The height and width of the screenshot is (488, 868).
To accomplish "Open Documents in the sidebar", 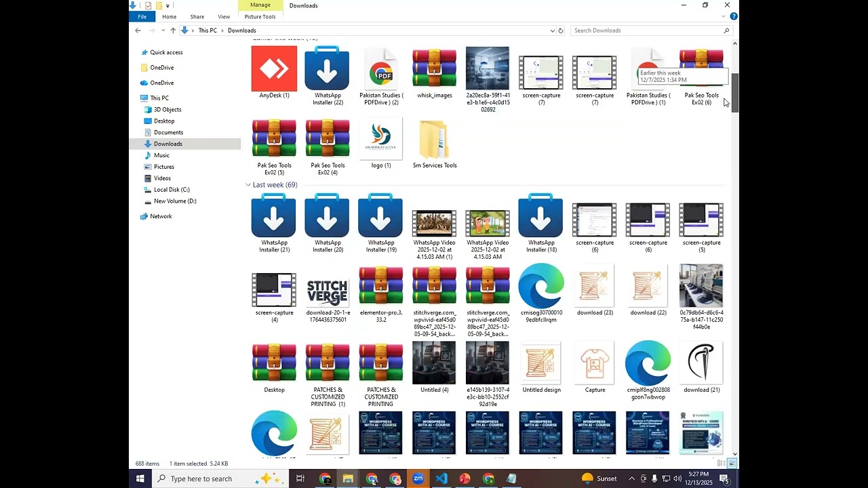I will point(168,133).
